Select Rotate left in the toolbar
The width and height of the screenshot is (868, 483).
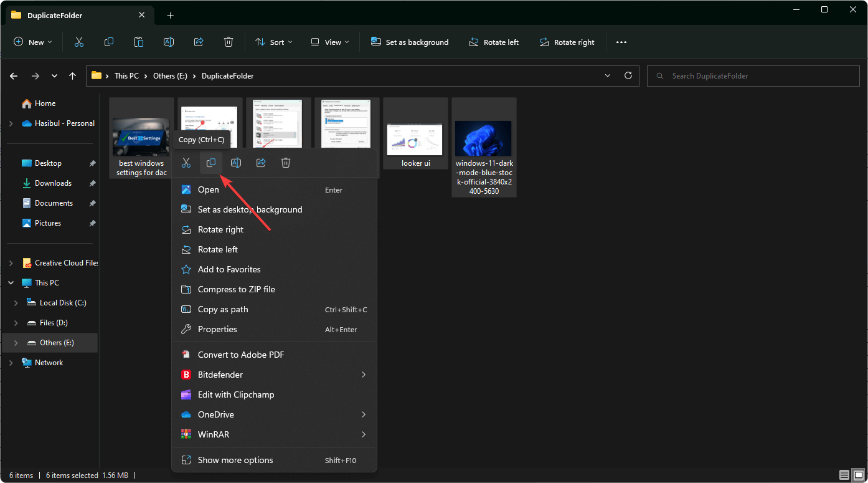click(494, 42)
